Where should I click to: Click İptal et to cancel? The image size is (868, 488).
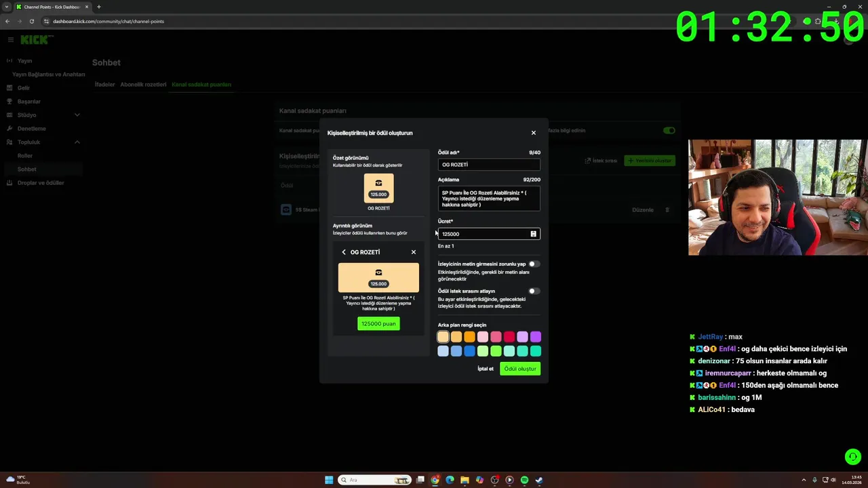coord(486,369)
